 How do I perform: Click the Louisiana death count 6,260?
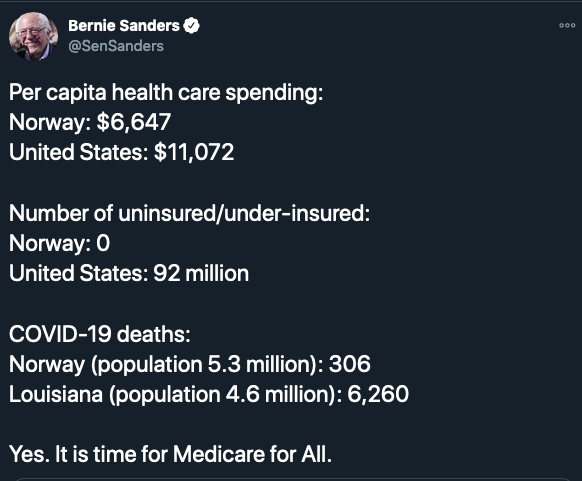378,395
